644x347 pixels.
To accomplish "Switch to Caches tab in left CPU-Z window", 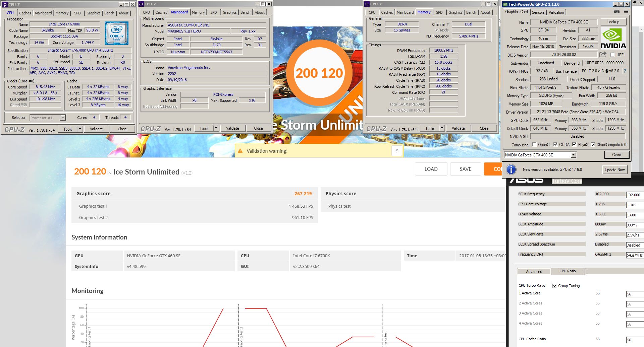I will point(25,13).
